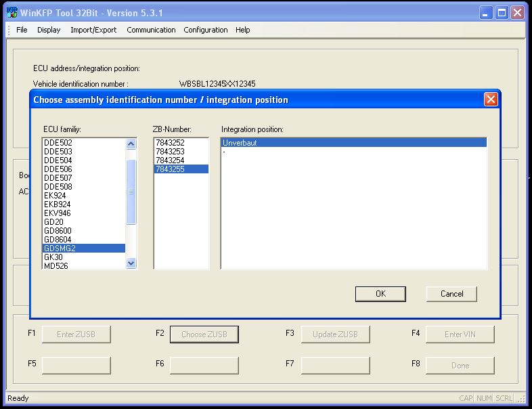The image size is (532, 409).
Task: Close the WinKFP Tool main window
Action: pyautogui.click(x=517, y=14)
